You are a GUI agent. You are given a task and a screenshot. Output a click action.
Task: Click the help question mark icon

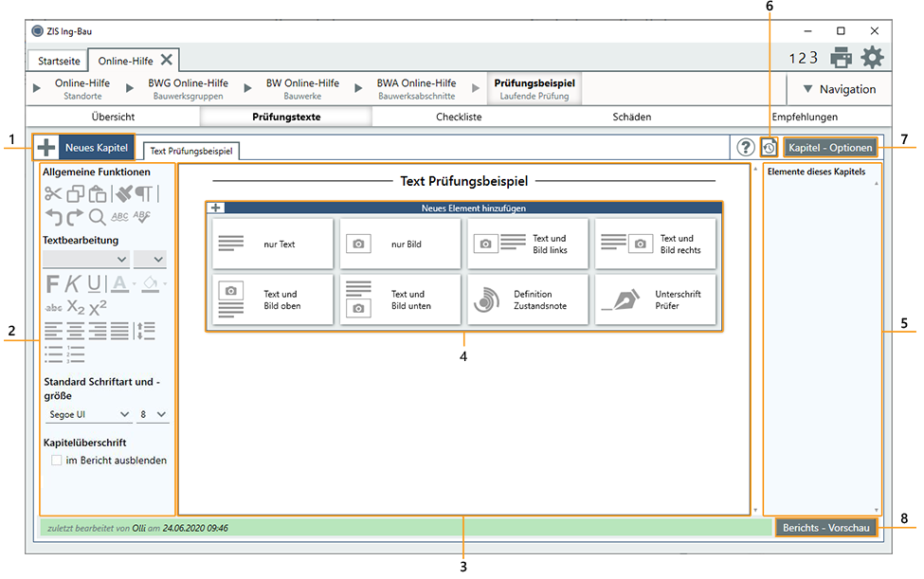[x=746, y=148]
